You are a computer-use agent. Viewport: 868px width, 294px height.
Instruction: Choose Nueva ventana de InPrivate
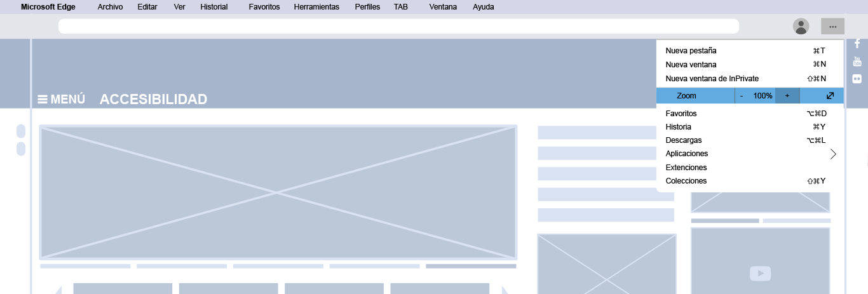click(712, 79)
